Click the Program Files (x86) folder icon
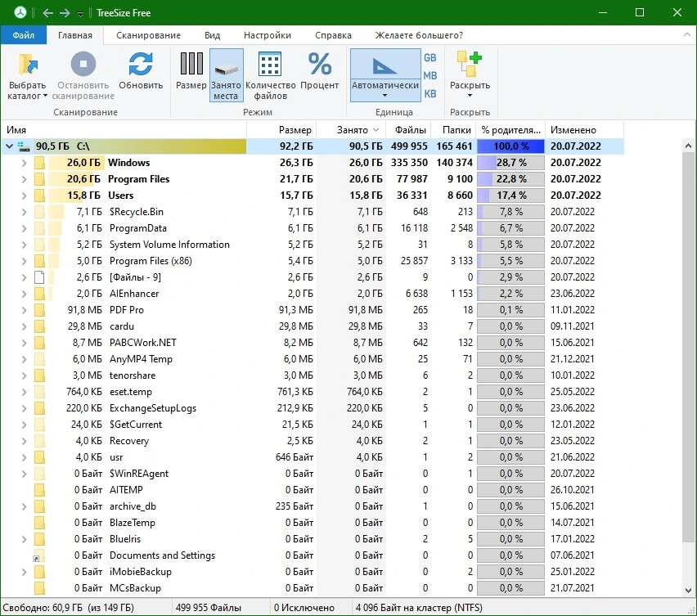 [39, 261]
